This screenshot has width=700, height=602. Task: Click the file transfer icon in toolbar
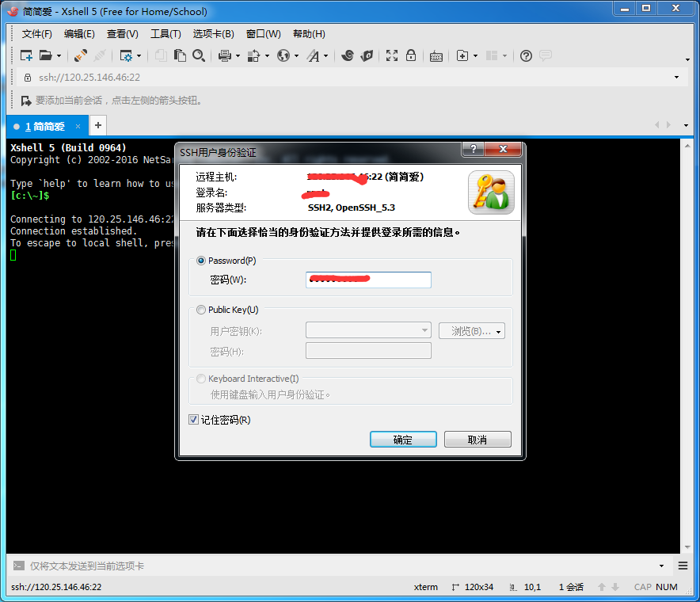[x=253, y=55]
